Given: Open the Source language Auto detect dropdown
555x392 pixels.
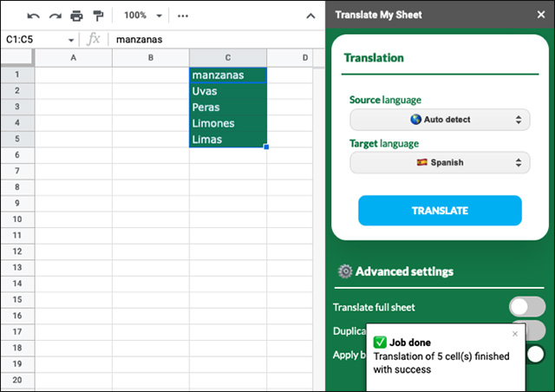Looking at the screenshot, I should (x=440, y=120).
